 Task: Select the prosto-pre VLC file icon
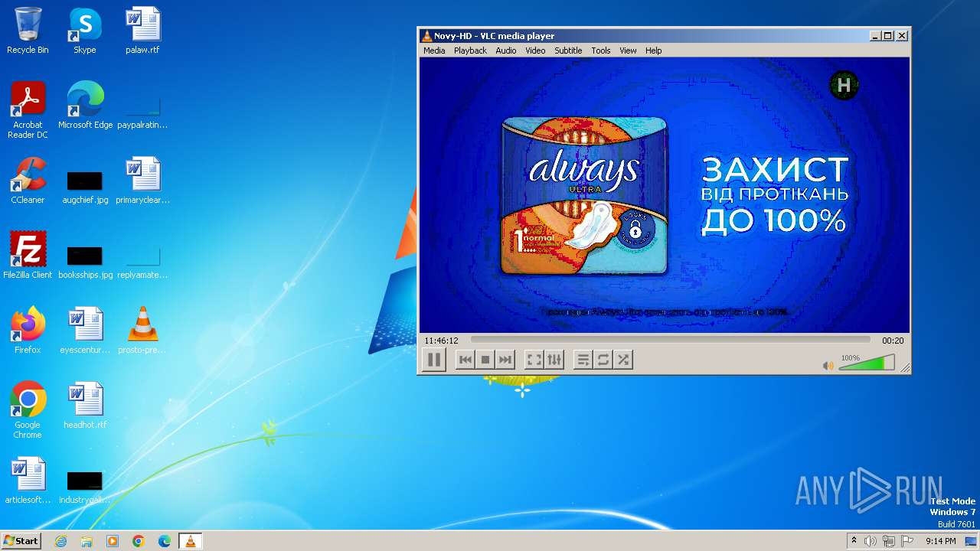142,331
